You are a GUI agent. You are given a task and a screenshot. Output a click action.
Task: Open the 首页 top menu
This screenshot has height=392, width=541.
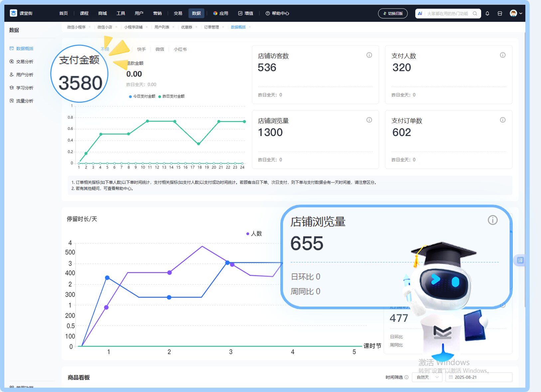click(x=64, y=13)
